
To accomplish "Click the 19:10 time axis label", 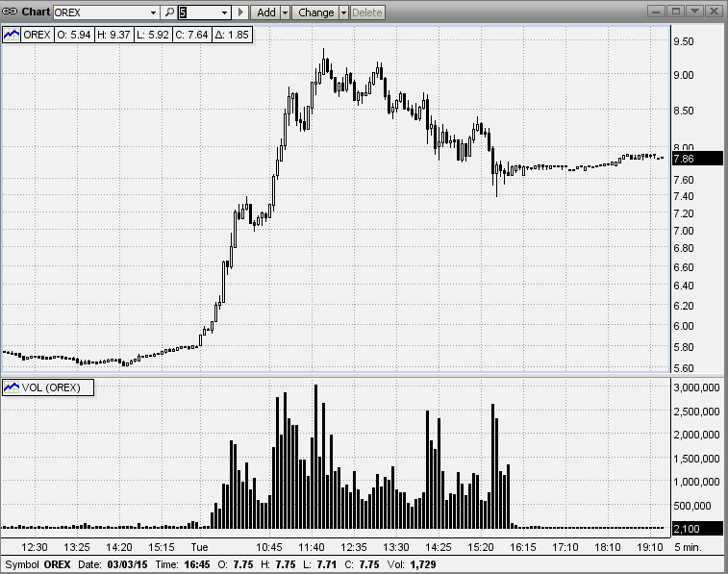I will click(x=649, y=547).
